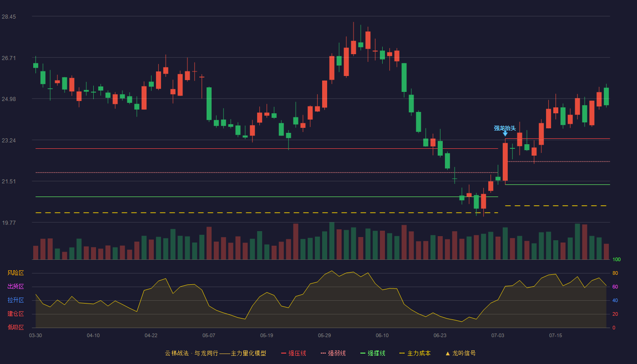Select the 出货区 zone label
637x364 pixels.
pos(15,287)
